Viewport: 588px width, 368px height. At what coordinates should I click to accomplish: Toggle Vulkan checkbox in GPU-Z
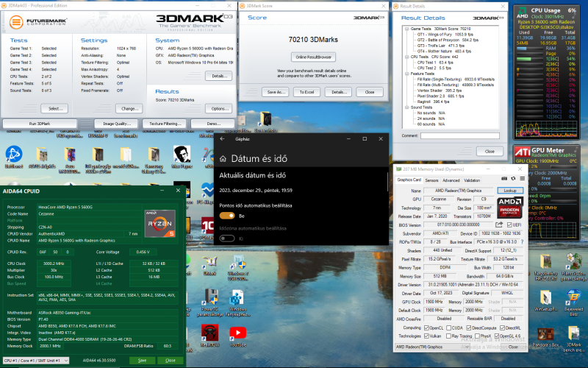pos(426,336)
